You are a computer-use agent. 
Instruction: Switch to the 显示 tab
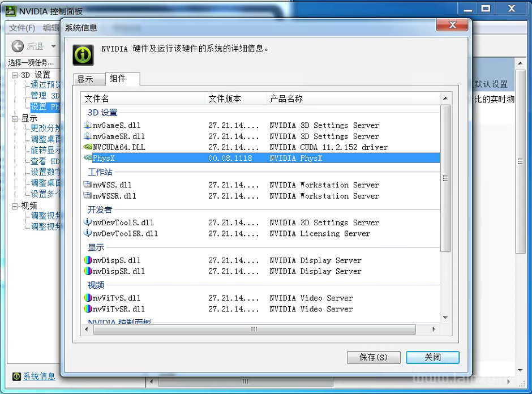click(x=86, y=80)
